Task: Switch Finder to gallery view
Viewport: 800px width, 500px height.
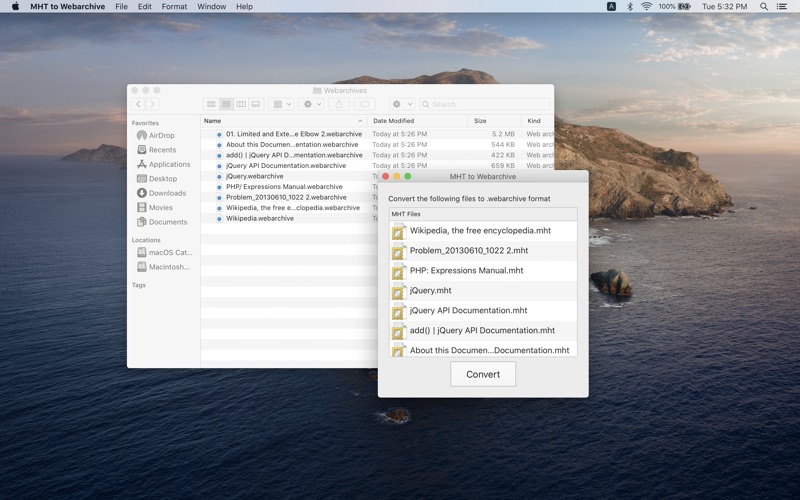Action: coord(256,104)
